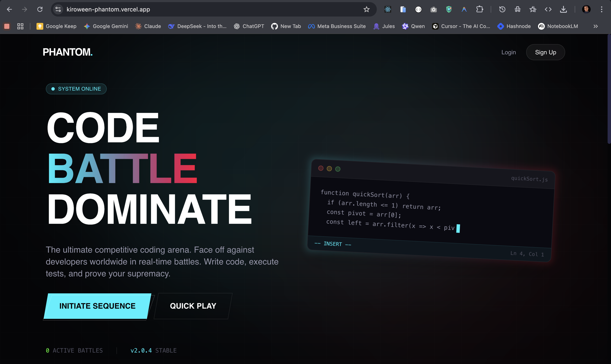
Task: Click the red dot on the code window
Action: coord(321,168)
